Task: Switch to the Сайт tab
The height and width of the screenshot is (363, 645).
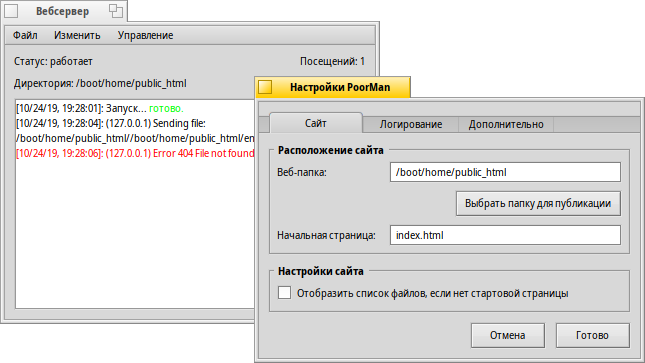Action: [316, 123]
